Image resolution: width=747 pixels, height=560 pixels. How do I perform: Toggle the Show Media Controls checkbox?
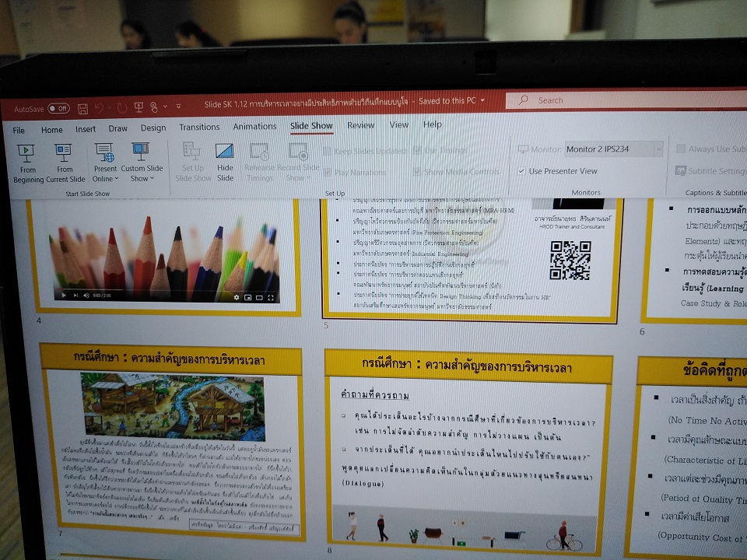click(417, 171)
